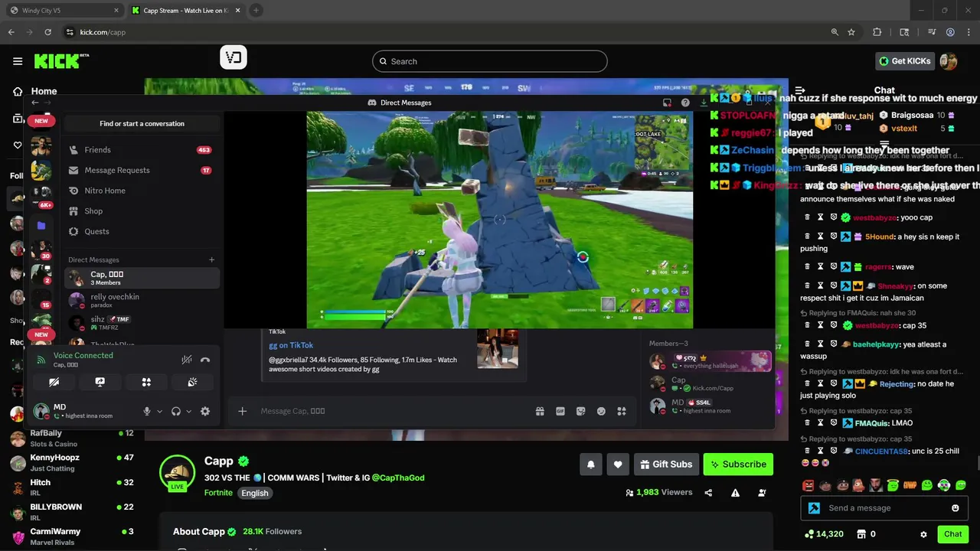980x551 pixels.
Task: Share the stream icon
Action: (x=708, y=493)
